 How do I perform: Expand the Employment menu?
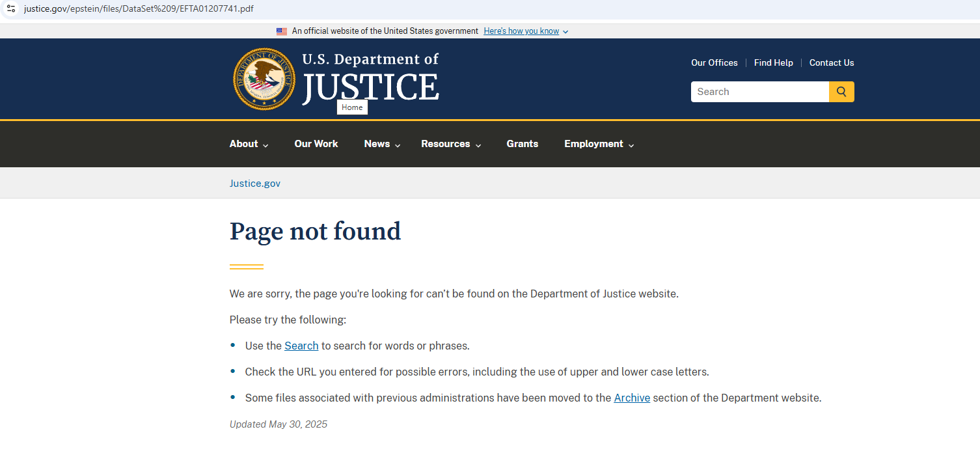(599, 144)
